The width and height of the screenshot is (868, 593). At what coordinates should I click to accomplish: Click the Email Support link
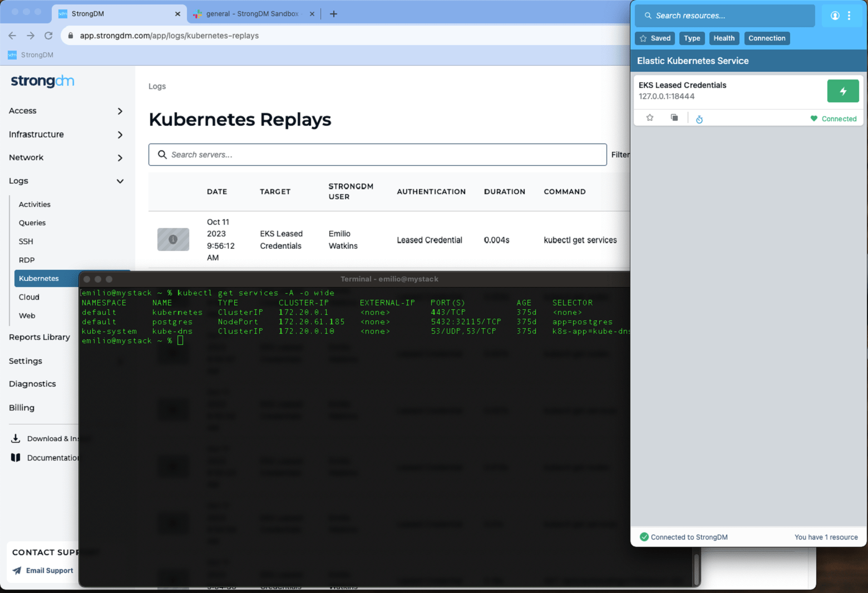49,570
